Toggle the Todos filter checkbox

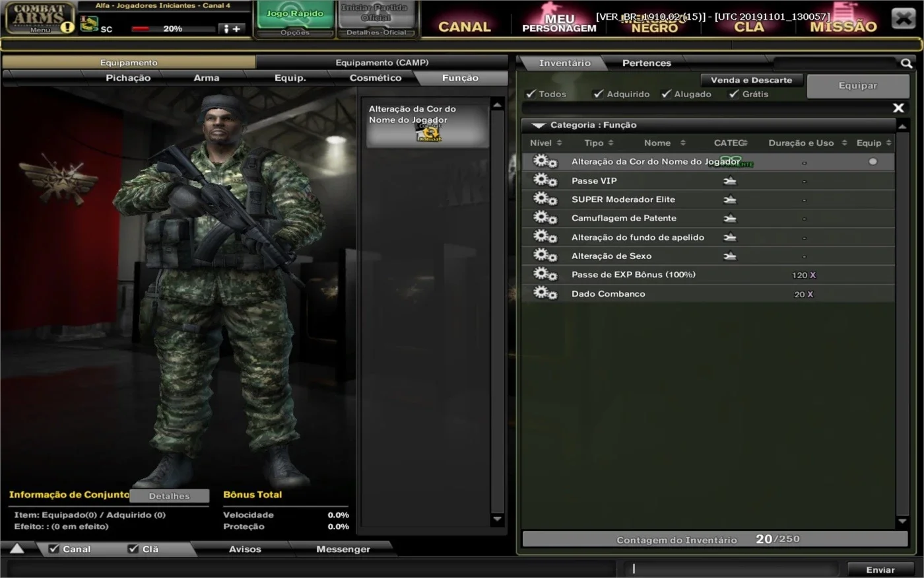(531, 94)
